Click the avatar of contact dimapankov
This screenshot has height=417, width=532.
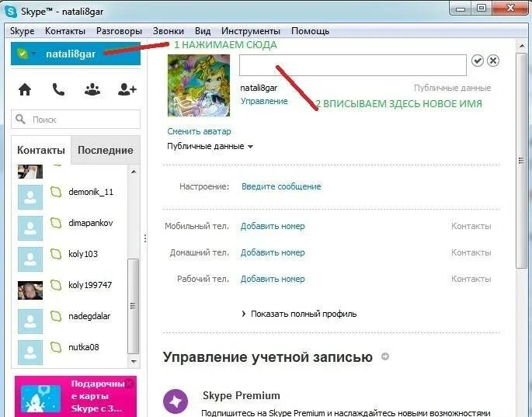tap(30, 228)
